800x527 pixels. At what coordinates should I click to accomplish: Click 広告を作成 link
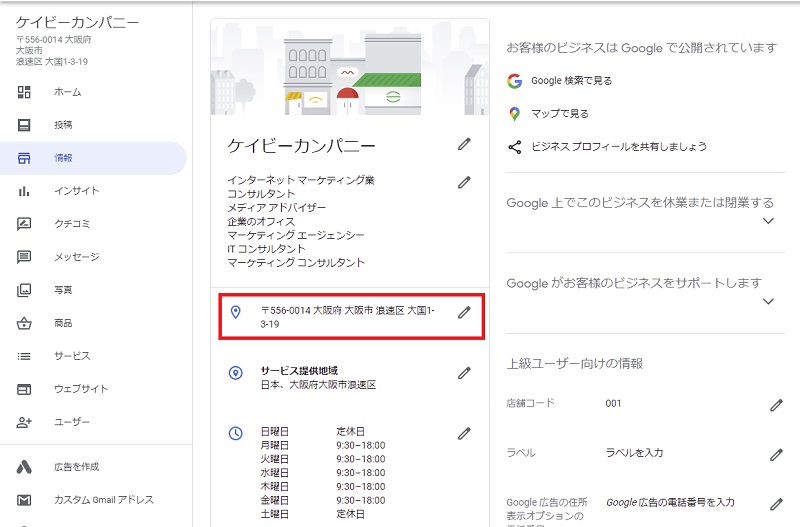click(77, 467)
